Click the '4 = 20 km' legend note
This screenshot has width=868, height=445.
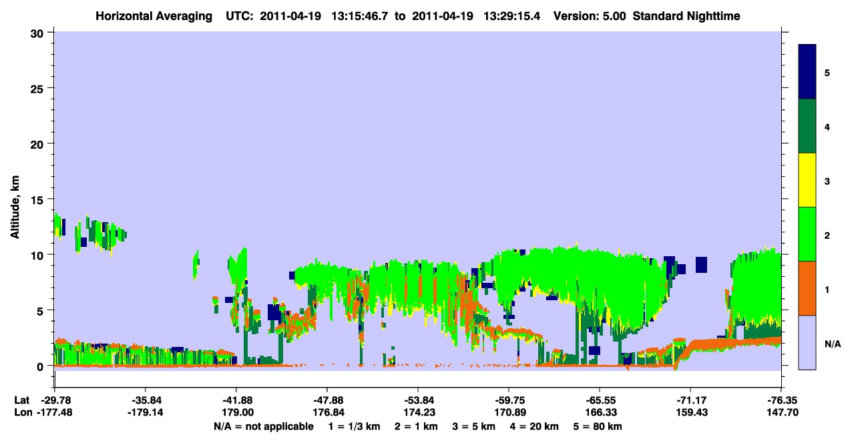(x=535, y=426)
